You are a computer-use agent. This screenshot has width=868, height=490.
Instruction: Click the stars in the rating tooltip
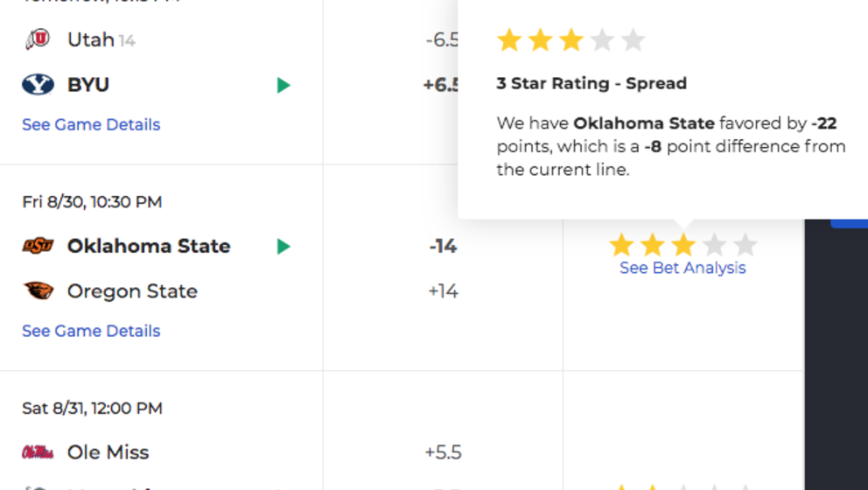(570, 40)
